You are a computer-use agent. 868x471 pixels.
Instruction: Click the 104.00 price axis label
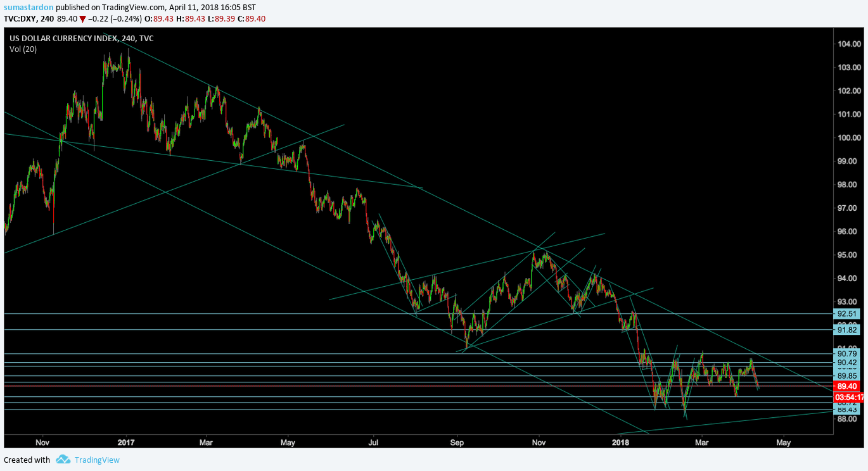coord(848,44)
